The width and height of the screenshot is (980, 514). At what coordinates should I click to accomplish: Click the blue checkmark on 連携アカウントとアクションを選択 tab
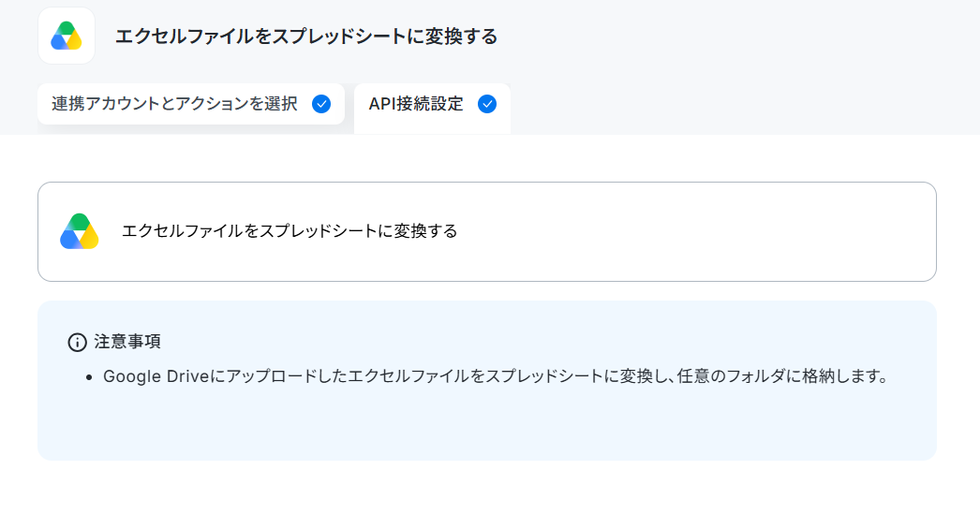point(321,104)
